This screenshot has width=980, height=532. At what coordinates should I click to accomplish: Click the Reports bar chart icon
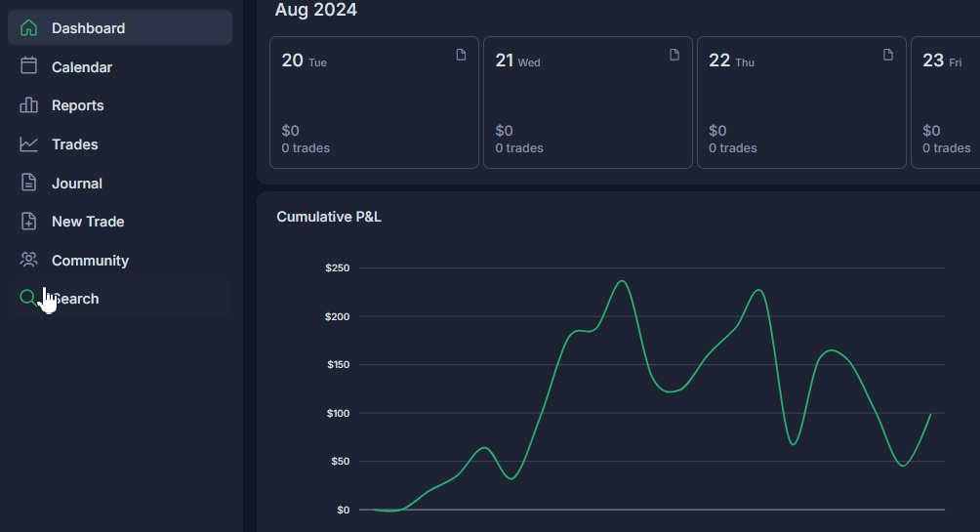pyautogui.click(x=28, y=105)
